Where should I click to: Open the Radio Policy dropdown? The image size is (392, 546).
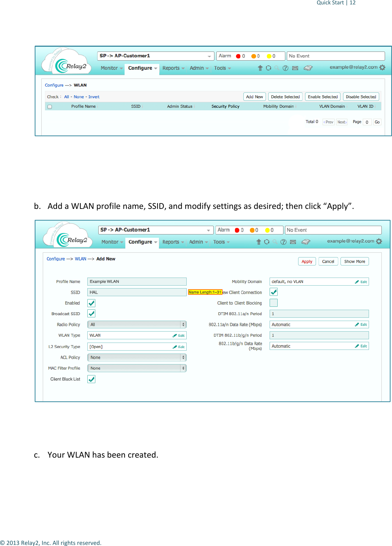coord(136,324)
